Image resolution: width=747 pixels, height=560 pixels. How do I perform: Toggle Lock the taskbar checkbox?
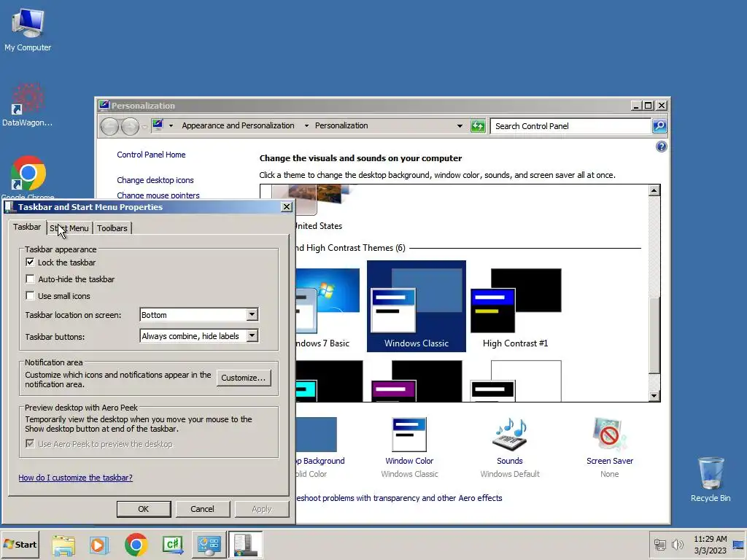click(x=30, y=262)
